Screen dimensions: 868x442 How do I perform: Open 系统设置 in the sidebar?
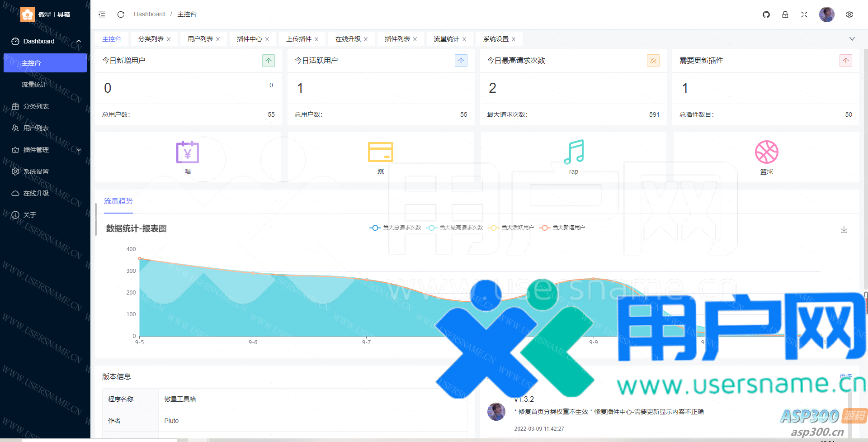(x=45, y=171)
